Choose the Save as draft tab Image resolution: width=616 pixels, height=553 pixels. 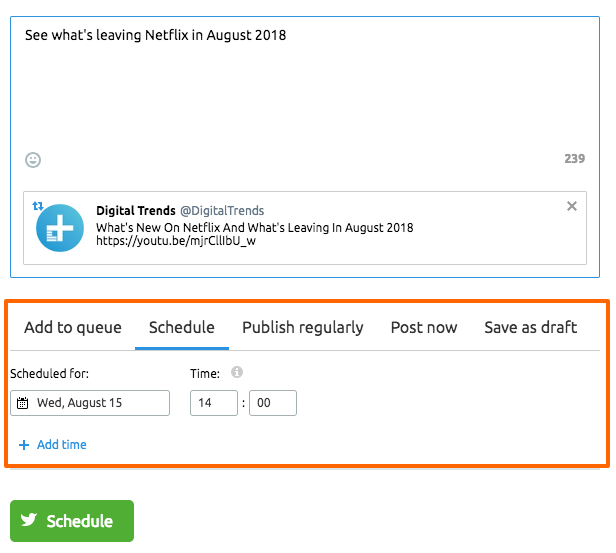click(531, 328)
